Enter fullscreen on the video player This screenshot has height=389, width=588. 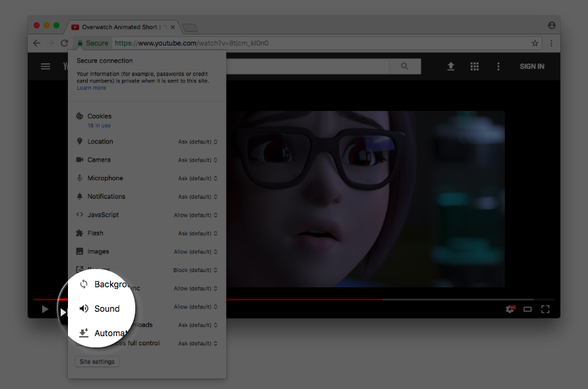tap(545, 308)
